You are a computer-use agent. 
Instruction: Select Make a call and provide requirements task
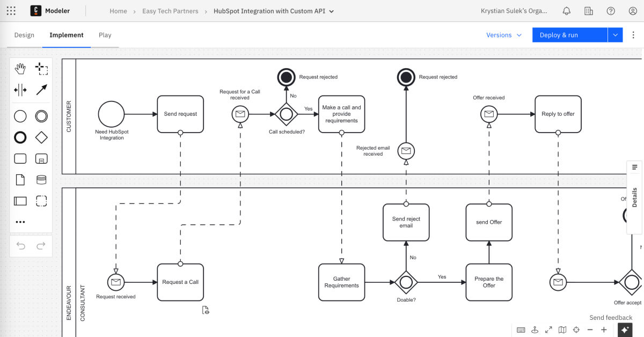[341, 114]
